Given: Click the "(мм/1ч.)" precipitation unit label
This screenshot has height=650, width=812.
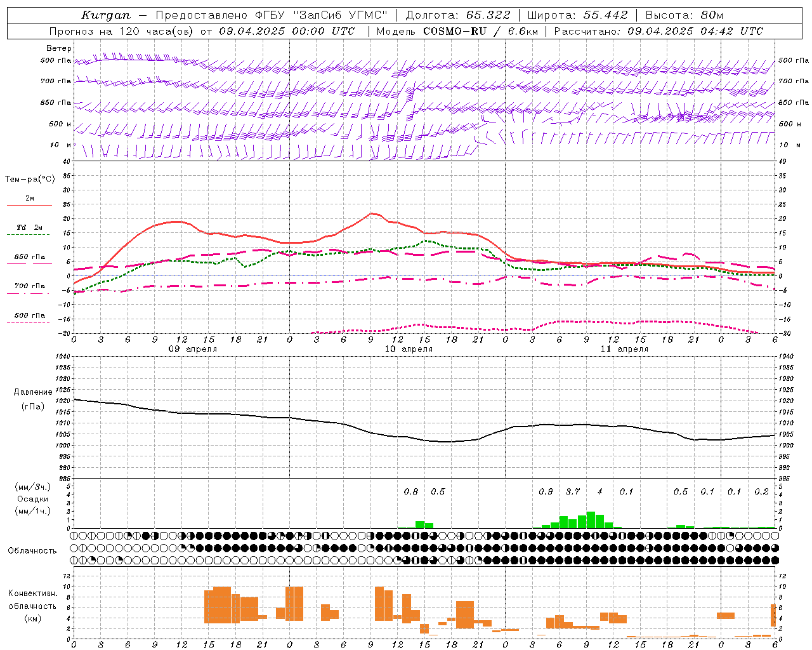Looking at the screenshot, I should 33,511.
